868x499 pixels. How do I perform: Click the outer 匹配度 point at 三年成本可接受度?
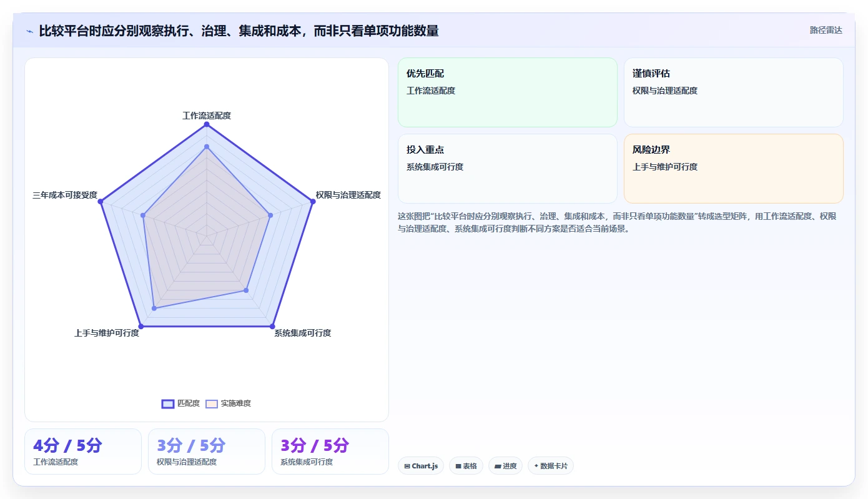101,201
